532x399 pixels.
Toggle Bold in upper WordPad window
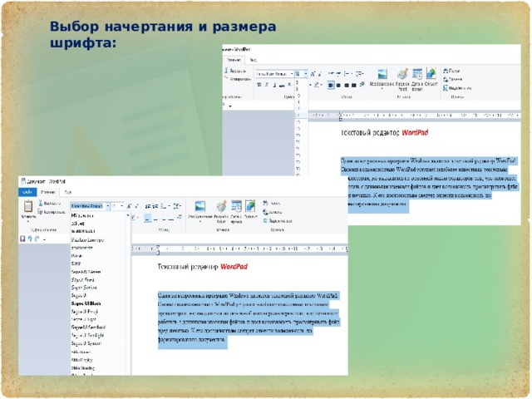pyautogui.click(x=259, y=85)
